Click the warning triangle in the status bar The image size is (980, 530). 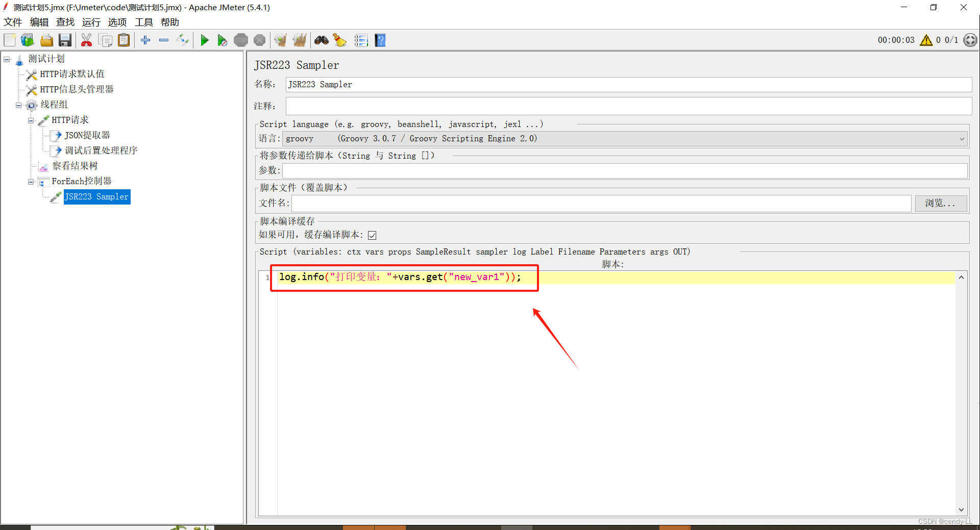tap(926, 40)
